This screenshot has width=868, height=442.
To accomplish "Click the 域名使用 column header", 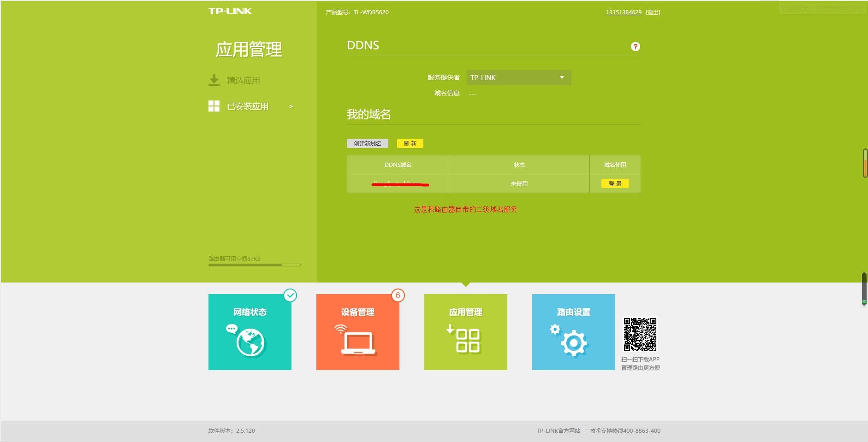I will [615, 165].
